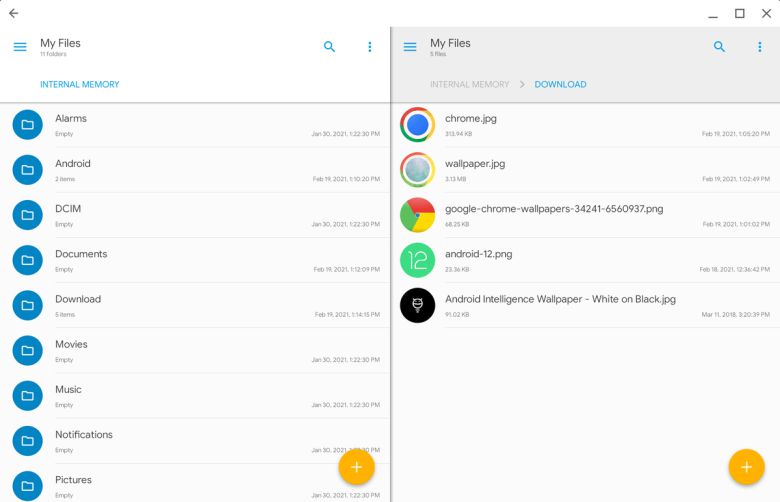
Task: Open left pane three-dot overflow menu
Action: 369,47
